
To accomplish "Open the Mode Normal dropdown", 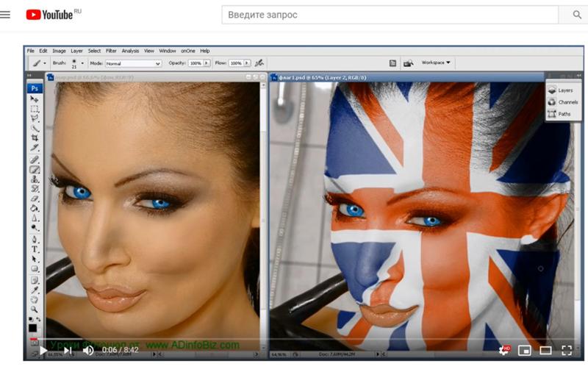I will (133, 64).
